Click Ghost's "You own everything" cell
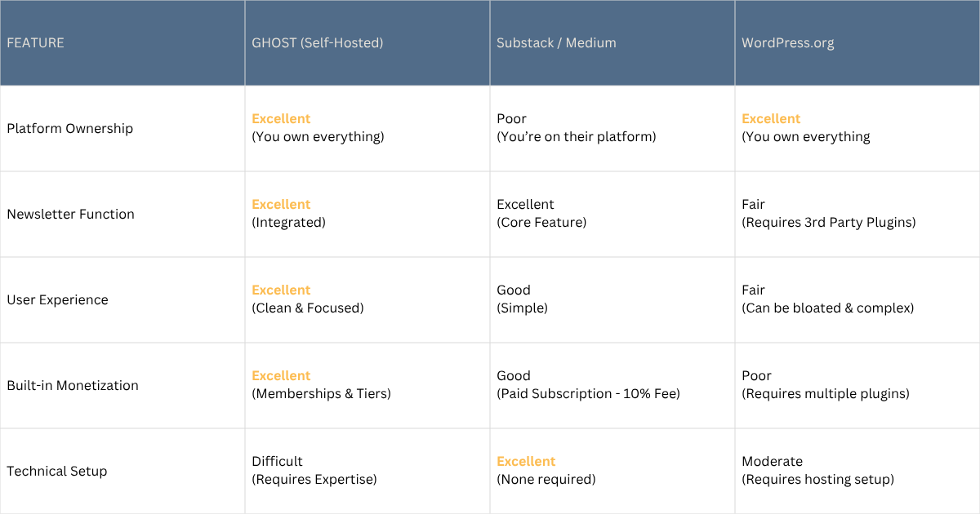 (367, 128)
